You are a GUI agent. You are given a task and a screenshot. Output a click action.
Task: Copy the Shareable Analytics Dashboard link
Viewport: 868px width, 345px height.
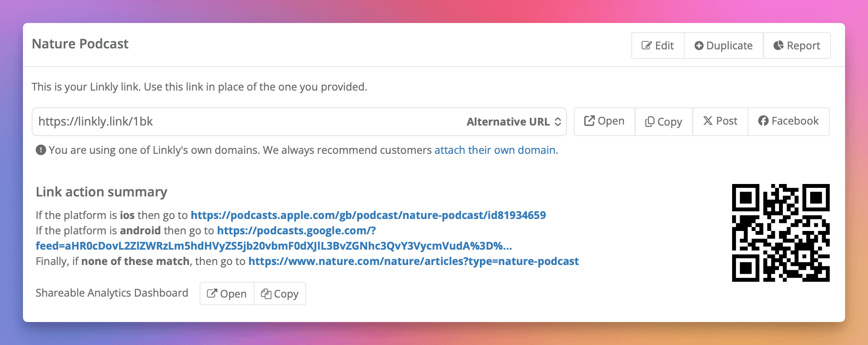click(x=280, y=294)
